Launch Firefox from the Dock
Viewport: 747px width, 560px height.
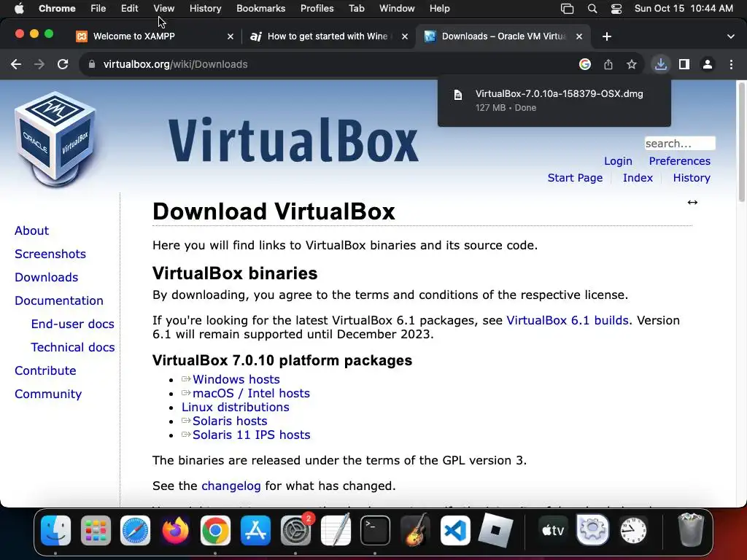(175, 531)
